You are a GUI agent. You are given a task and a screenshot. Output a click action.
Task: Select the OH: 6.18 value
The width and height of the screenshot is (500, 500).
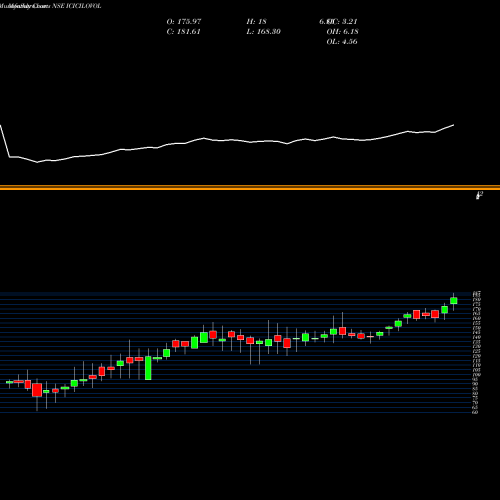(342, 31)
